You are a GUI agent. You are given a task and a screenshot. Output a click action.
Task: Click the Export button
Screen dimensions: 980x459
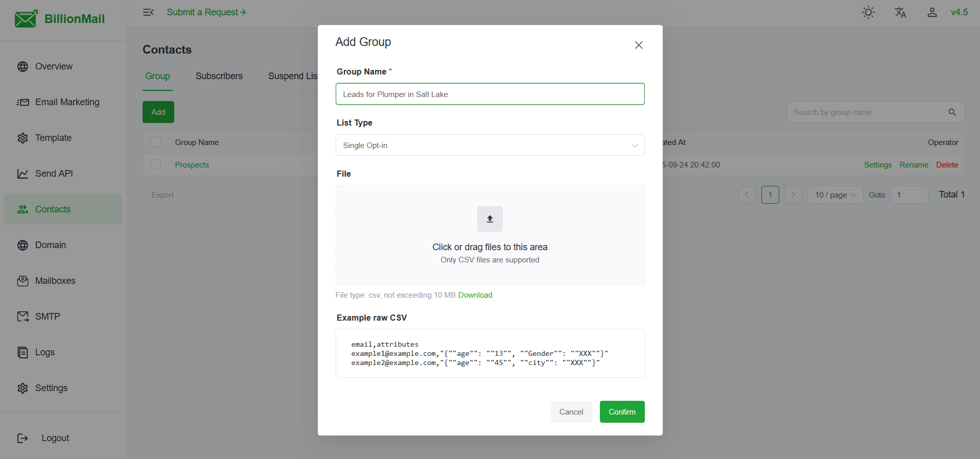162,195
